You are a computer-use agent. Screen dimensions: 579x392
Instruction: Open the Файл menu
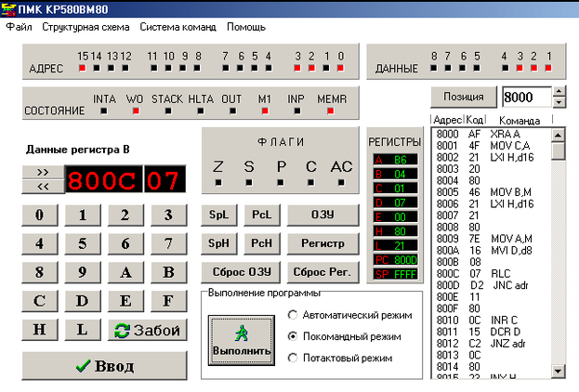19,27
